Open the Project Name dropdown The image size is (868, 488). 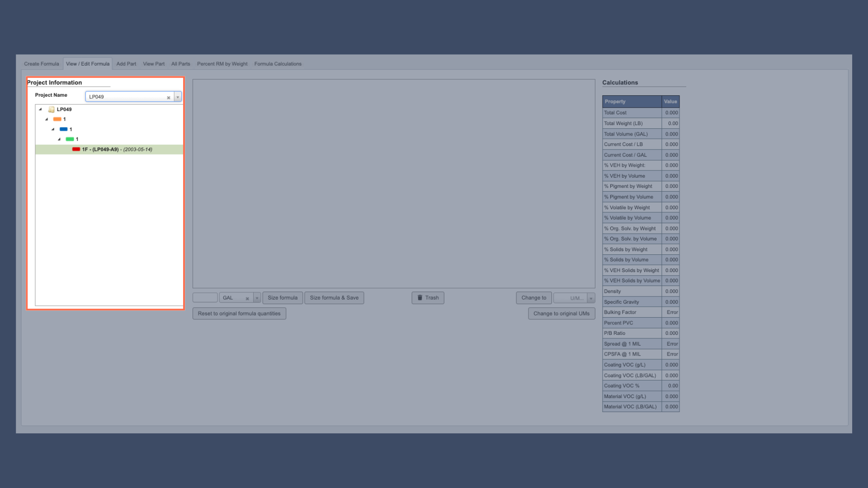177,97
